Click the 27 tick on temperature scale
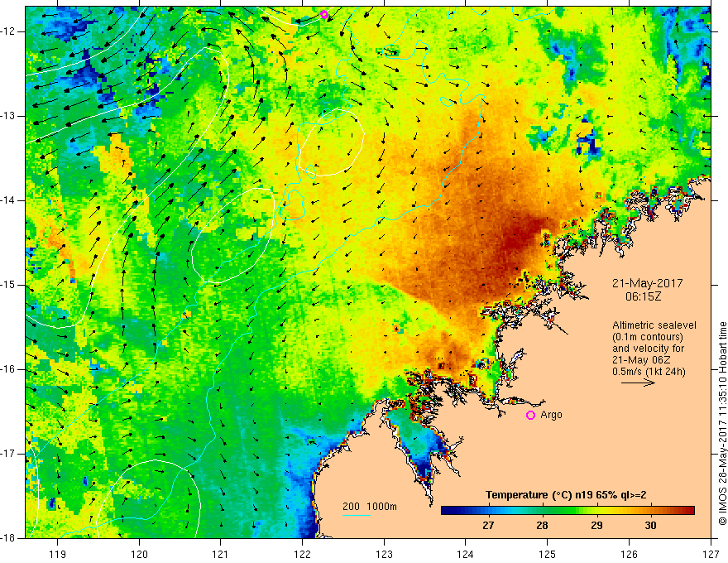 (488, 525)
